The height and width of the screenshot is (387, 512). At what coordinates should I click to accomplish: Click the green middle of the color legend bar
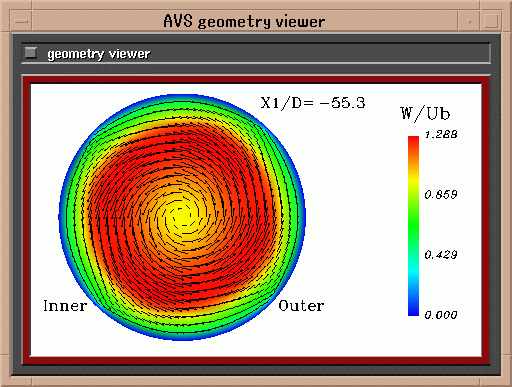click(413, 226)
